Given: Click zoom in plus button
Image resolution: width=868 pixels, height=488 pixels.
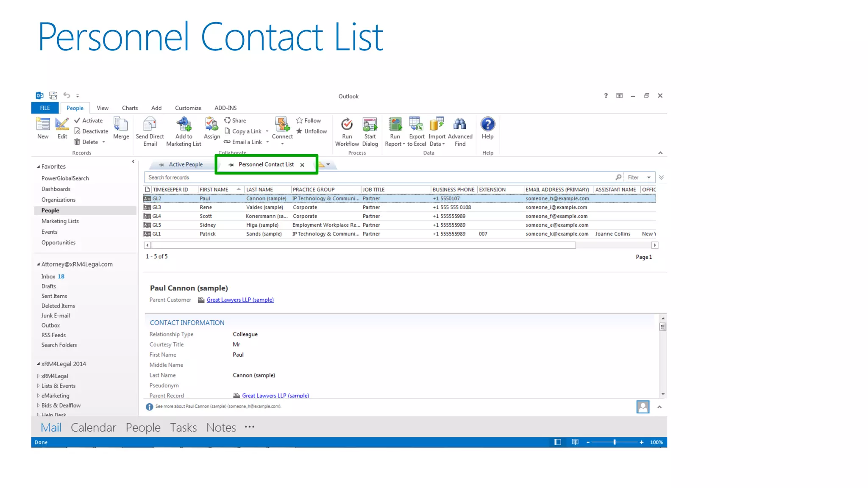Looking at the screenshot, I should point(642,442).
